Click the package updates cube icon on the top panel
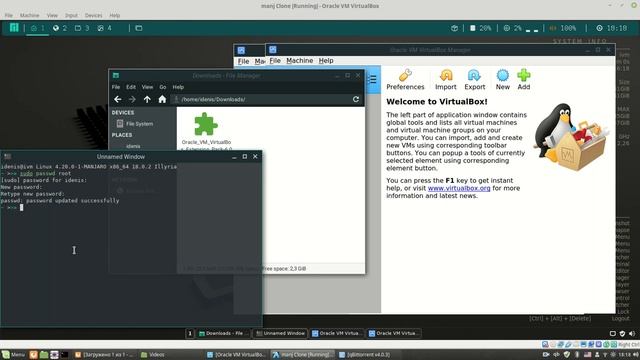Screen dimensions: 640x360 click(x=454, y=28)
